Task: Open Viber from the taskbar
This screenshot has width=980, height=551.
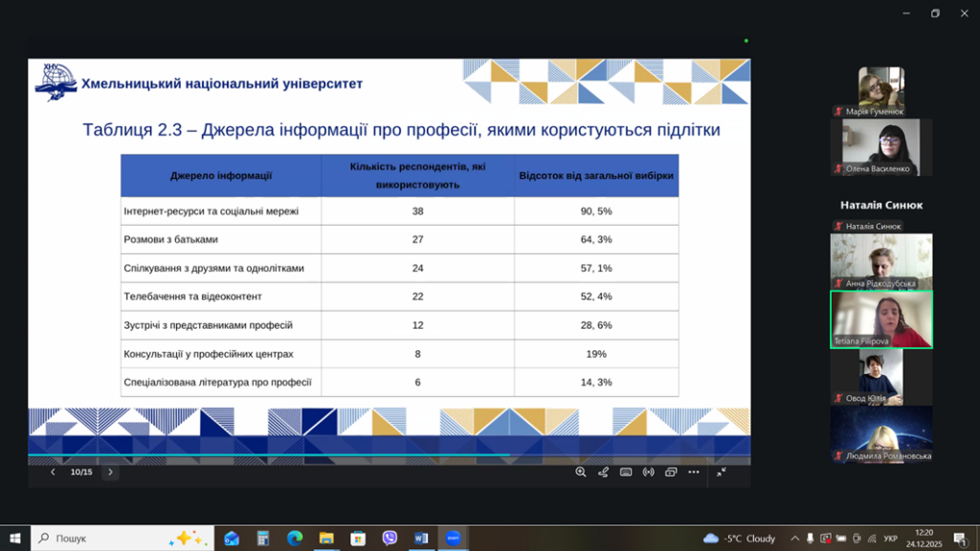Action: click(390, 539)
